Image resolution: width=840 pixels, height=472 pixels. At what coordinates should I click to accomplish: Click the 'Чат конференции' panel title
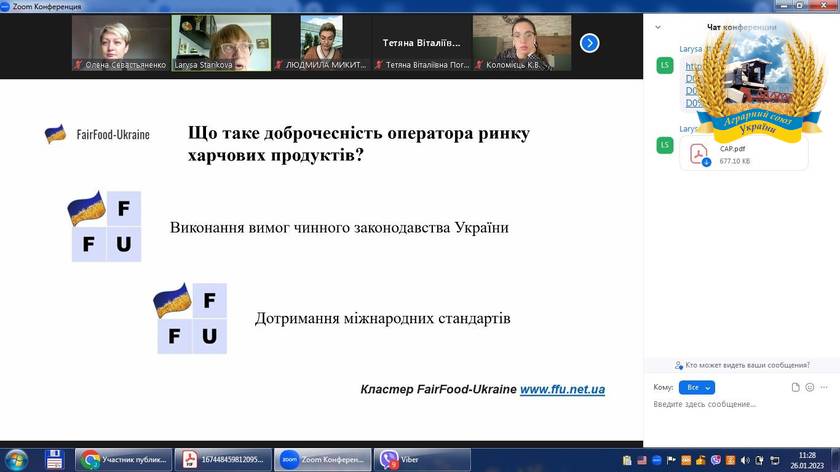click(x=741, y=27)
